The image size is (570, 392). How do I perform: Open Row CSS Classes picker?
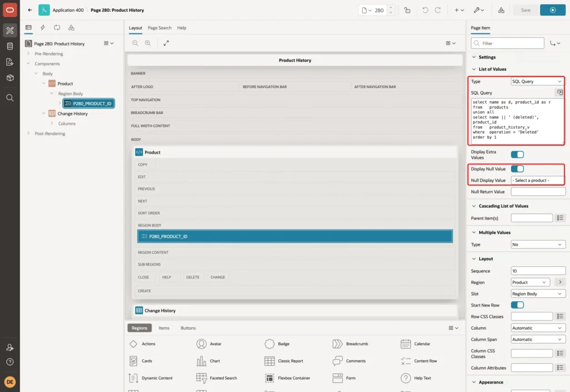(560, 316)
